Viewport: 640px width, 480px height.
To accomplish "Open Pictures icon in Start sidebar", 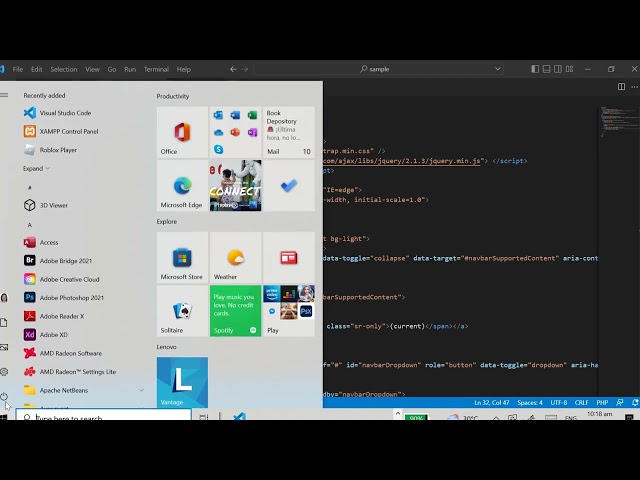I will pyautogui.click(x=4, y=347).
